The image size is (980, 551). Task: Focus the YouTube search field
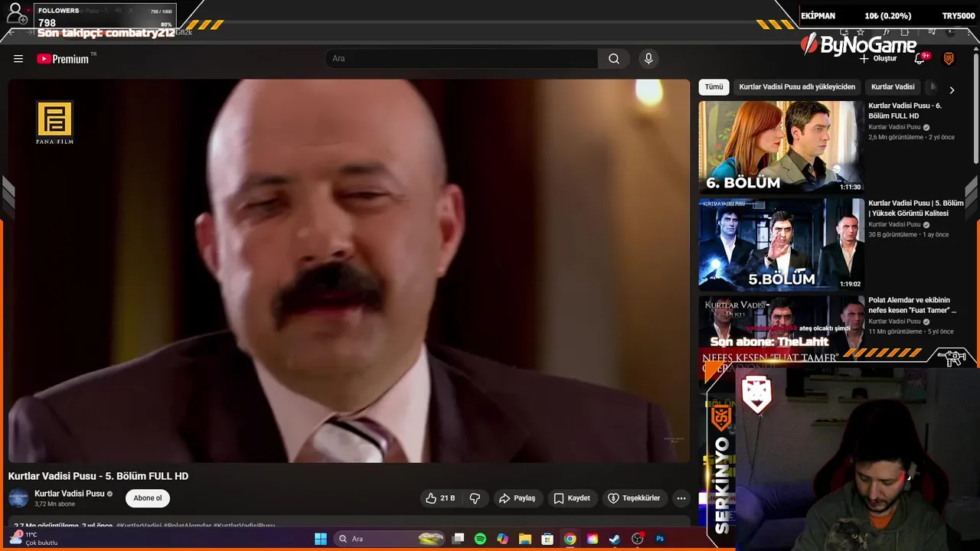(462, 59)
